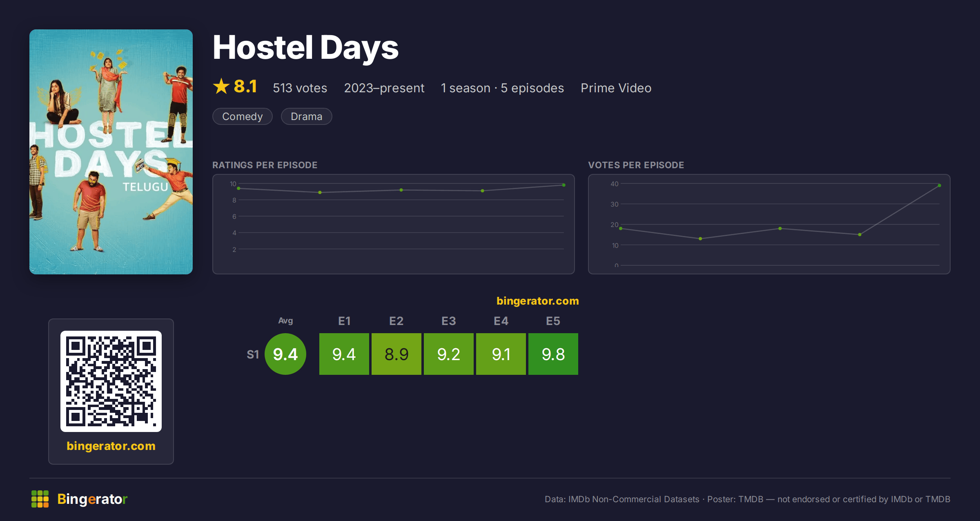Image resolution: width=980 pixels, height=521 pixels.
Task: Select episode E2 rating tile 8.9
Action: click(x=396, y=354)
